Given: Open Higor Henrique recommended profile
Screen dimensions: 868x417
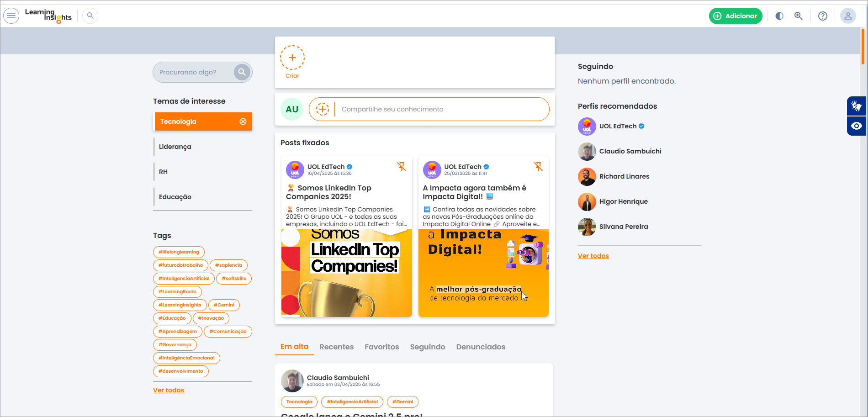Looking at the screenshot, I should coord(613,202).
